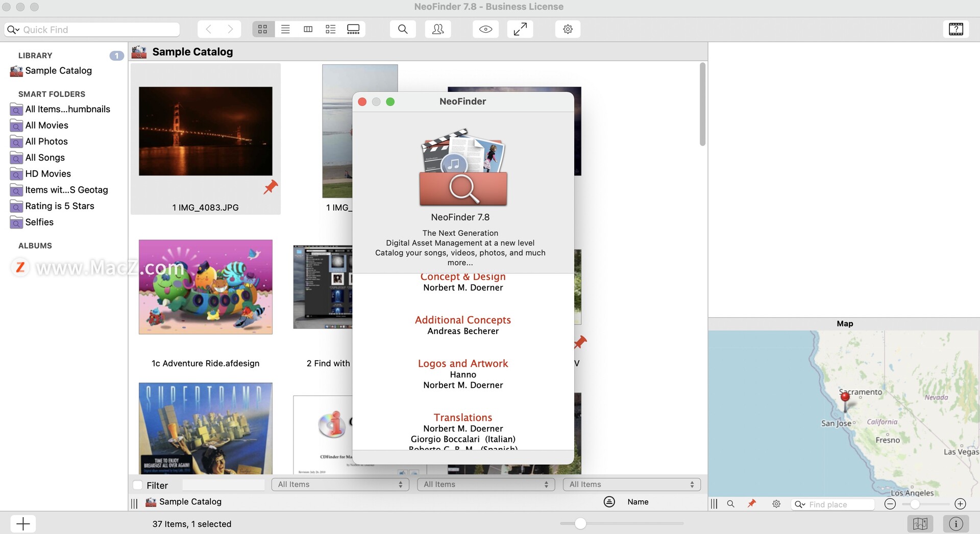
Task: Open the Find magnifier toolbar button
Action: [403, 30]
